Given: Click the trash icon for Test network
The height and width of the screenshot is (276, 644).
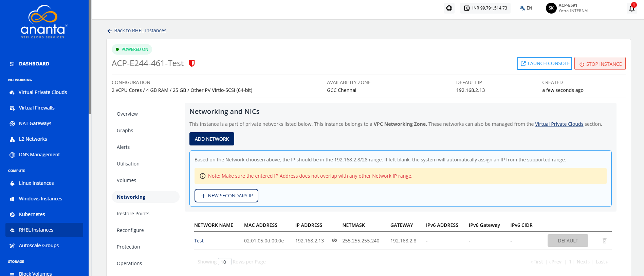Looking at the screenshot, I should pyautogui.click(x=605, y=241).
